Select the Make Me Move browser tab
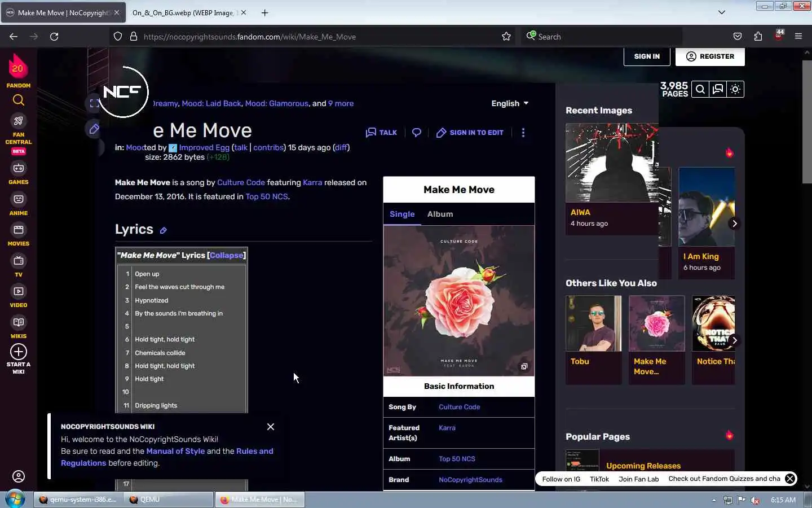 click(x=63, y=12)
